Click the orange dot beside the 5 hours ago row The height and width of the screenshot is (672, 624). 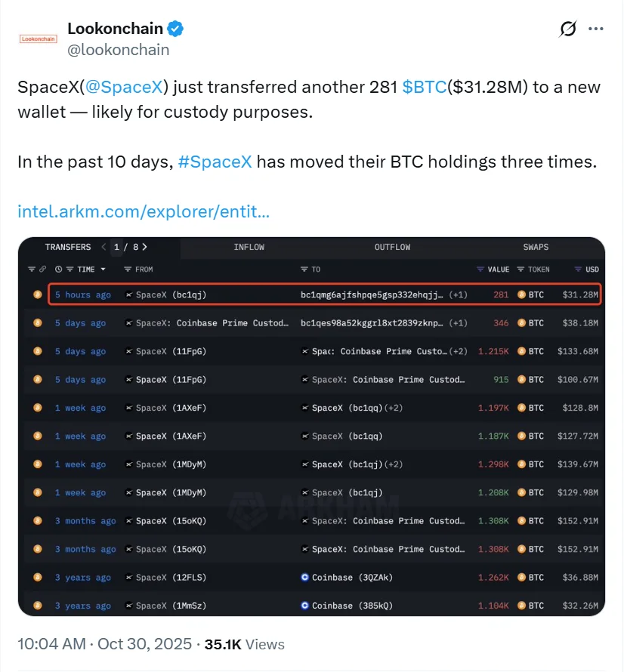[37, 294]
